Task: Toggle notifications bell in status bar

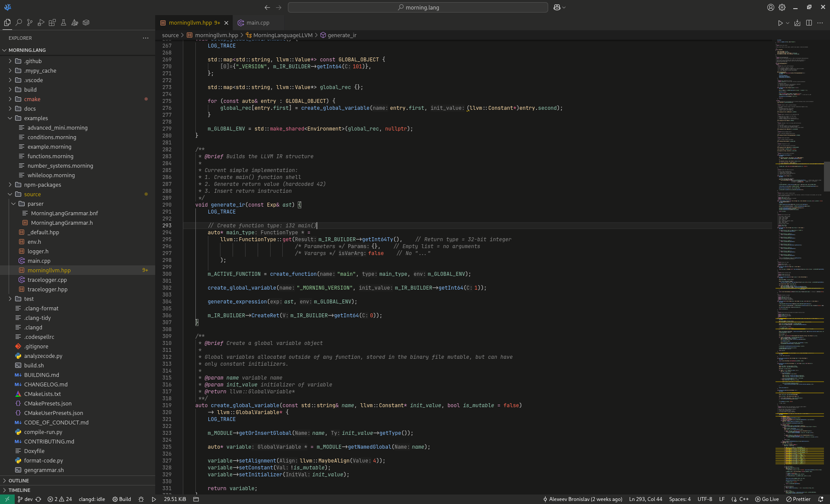Action: point(820,499)
